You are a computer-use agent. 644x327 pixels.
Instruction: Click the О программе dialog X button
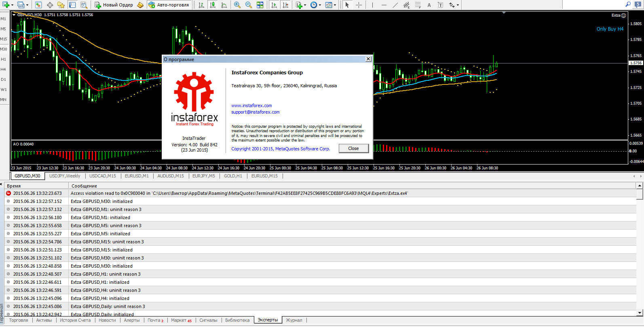click(x=368, y=59)
